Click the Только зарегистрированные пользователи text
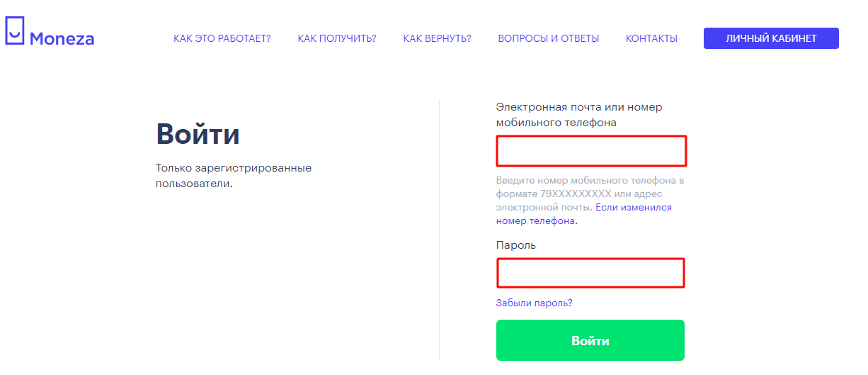The width and height of the screenshot is (868, 375). coord(234,176)
